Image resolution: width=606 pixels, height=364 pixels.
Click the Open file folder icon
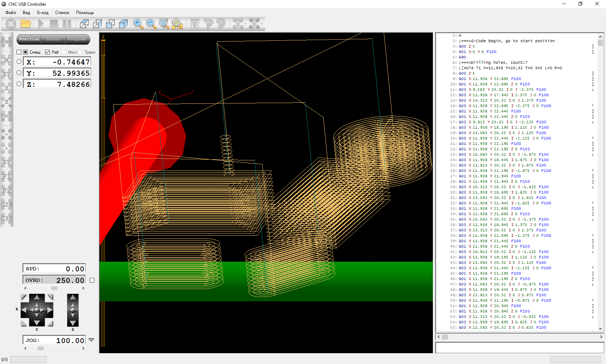[26, 24]
